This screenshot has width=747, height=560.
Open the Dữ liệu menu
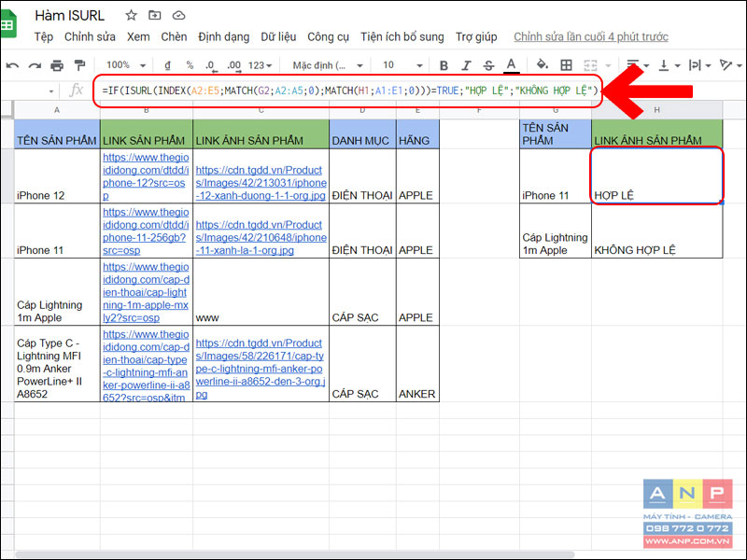point(278,36)
